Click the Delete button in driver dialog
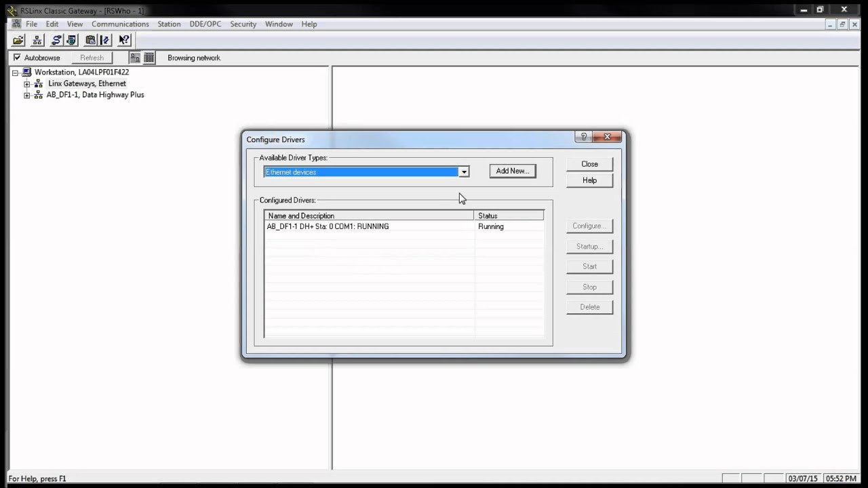Image resolution: width=868 pixels, height=488 pixels. tap(589, 307)
